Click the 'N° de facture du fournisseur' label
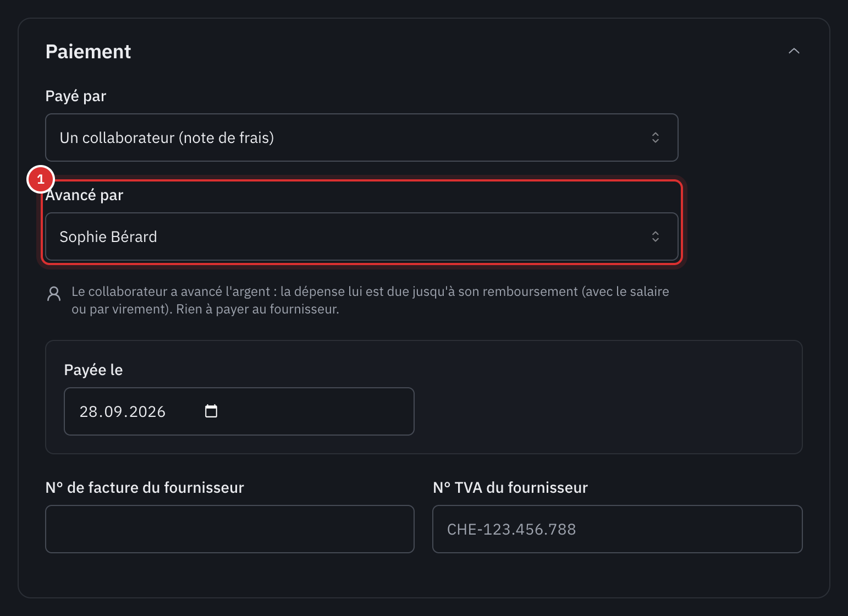 point(145,487)
